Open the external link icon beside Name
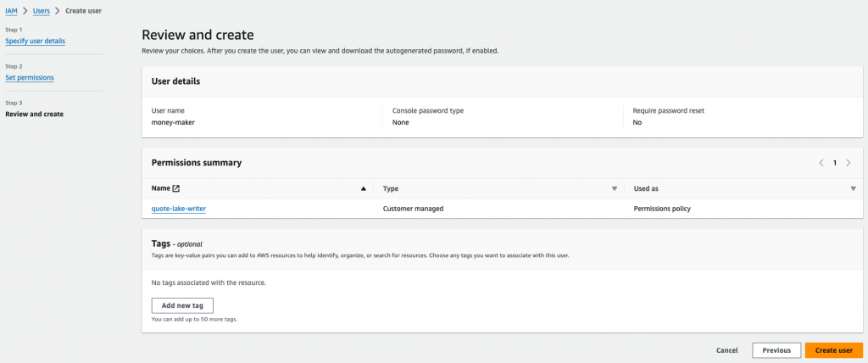This screenshot has height=363, width=868. [176, 188]
